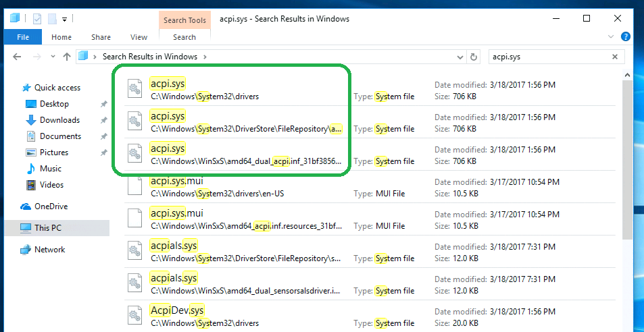This screenshot has height=332, width=644.
Task: Click the Refresh button in address bar
Action: point(474,57)
